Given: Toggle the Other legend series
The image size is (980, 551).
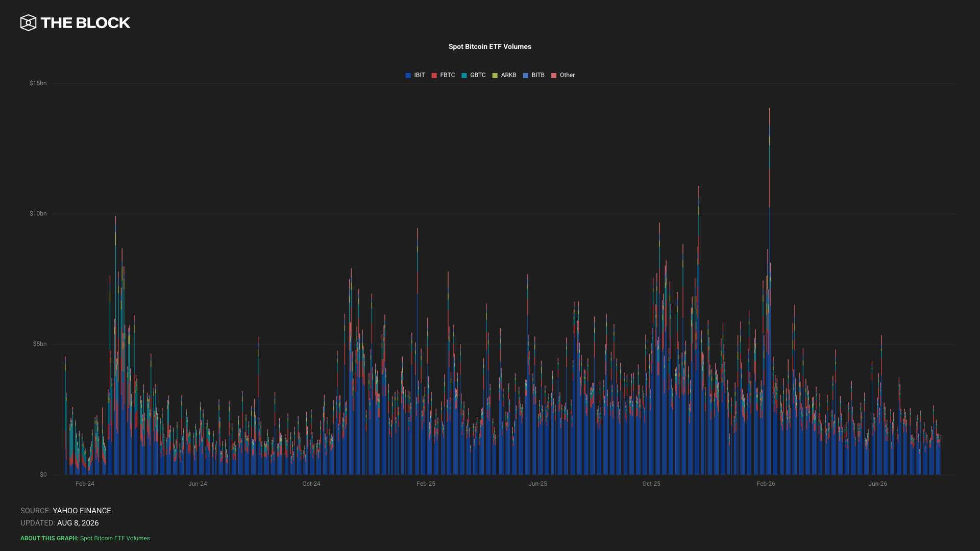Looking at the screenshot, I should click(x=563, y=75).
